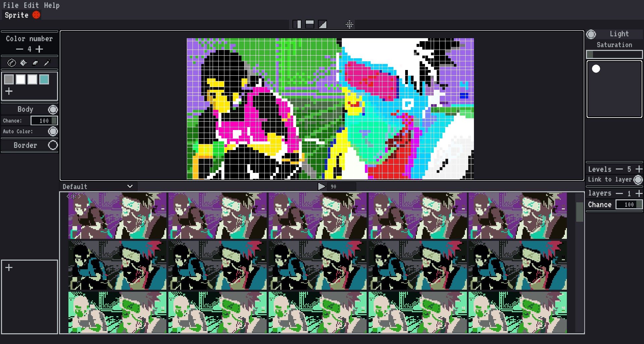This screenshot has height=344, width=644.
Task: Toggle the Light option
Action: point(591,34)
